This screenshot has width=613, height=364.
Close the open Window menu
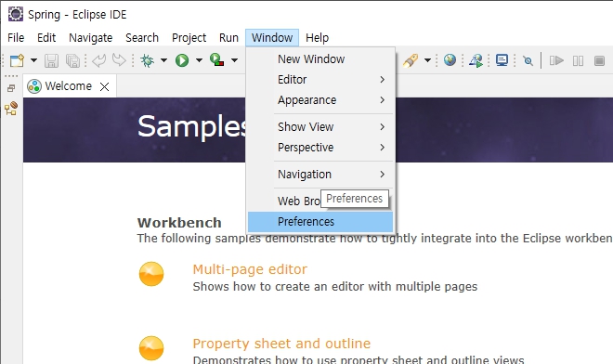[272, 38]
